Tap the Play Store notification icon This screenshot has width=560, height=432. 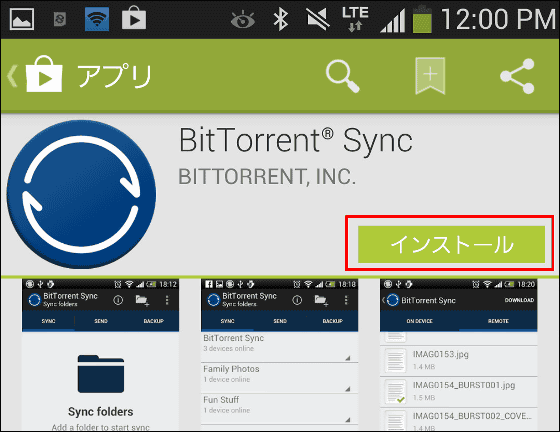pyautogui.click(x=134, y=19)
